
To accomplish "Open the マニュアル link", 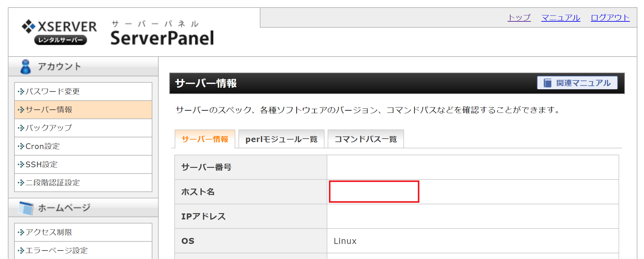I will point(561,18).
